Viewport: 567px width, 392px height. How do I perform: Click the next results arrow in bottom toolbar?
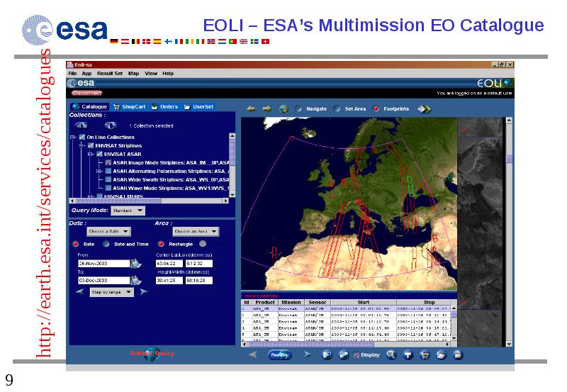308,354
